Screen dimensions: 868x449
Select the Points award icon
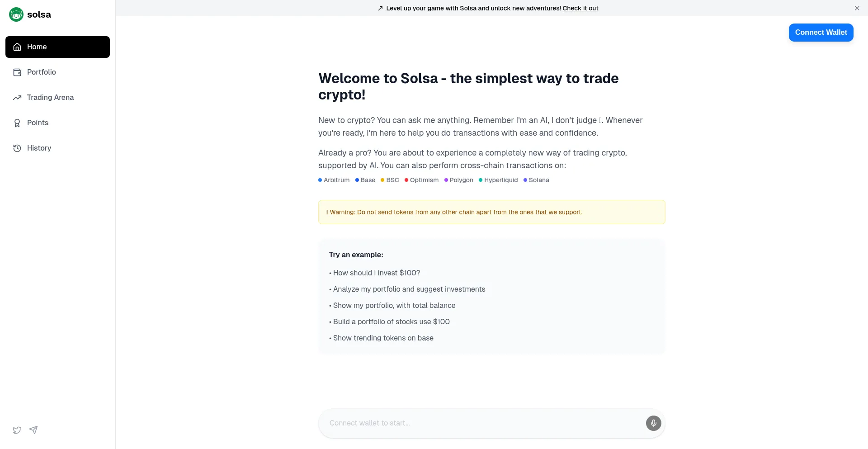pos(17,123)
